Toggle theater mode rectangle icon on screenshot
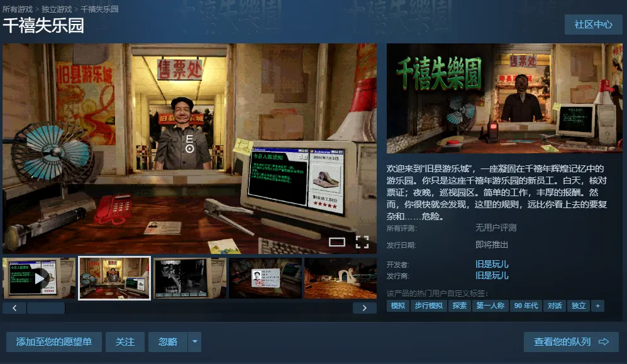 [336, 242]
